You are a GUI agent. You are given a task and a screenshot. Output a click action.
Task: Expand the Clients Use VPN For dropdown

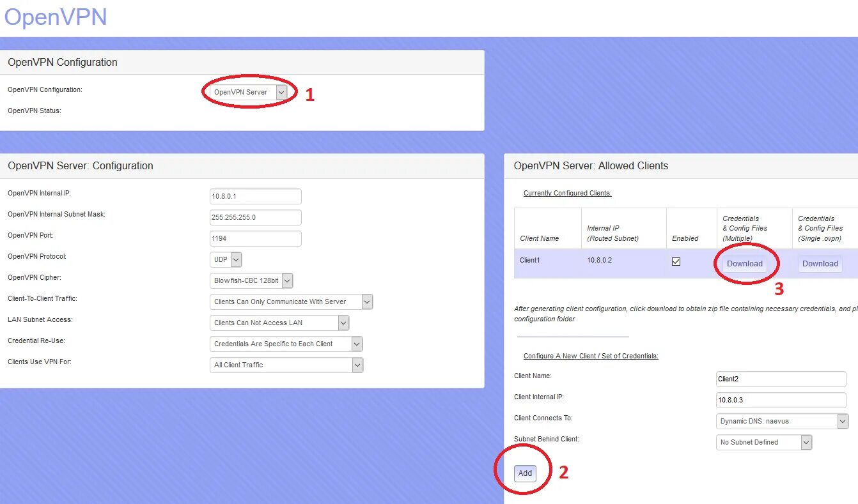pyautogui.click(x=286, y=365)
